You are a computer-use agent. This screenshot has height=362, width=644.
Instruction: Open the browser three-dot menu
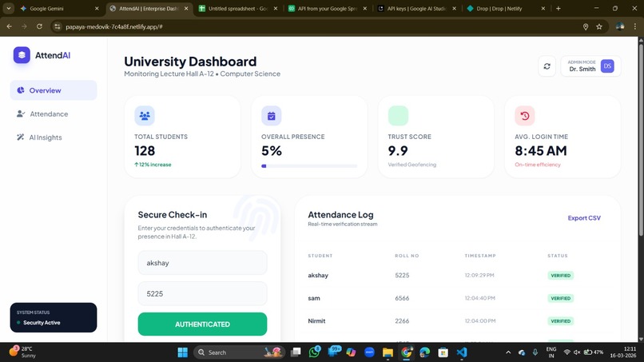tap(635, 26)
